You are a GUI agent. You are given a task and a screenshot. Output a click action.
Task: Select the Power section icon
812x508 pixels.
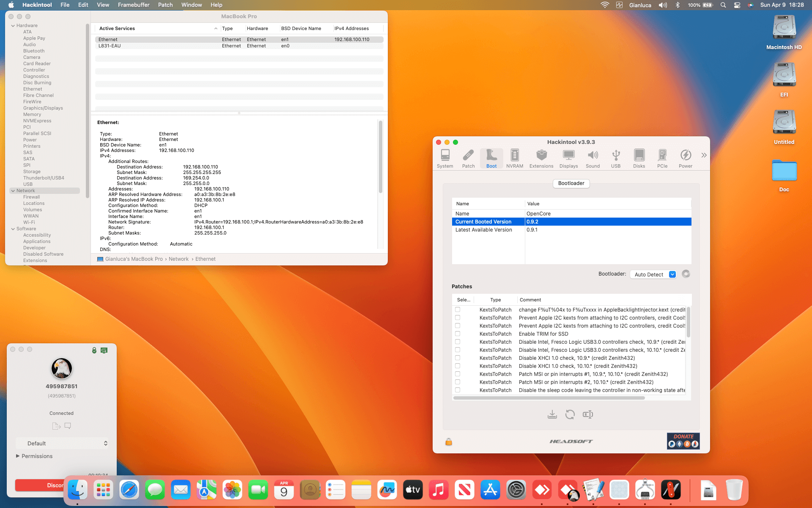click(685, 157)
